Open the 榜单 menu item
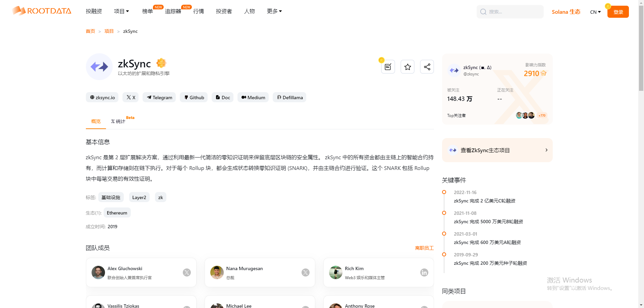Viewport: 644px width, 308px height. [148, 11]
